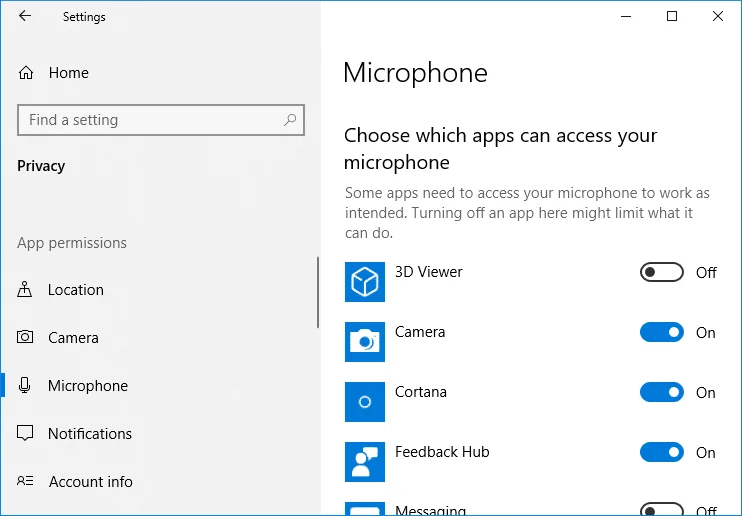Image resolution: width=742 pixels, height=516 pixels.
Task: Click the Cortana app name
Action: [x=421, y=392]
